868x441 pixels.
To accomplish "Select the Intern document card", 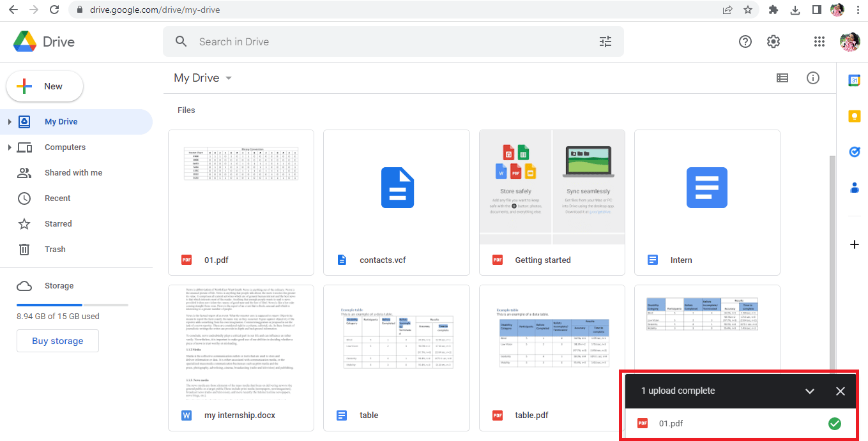I will pos(707,203).
